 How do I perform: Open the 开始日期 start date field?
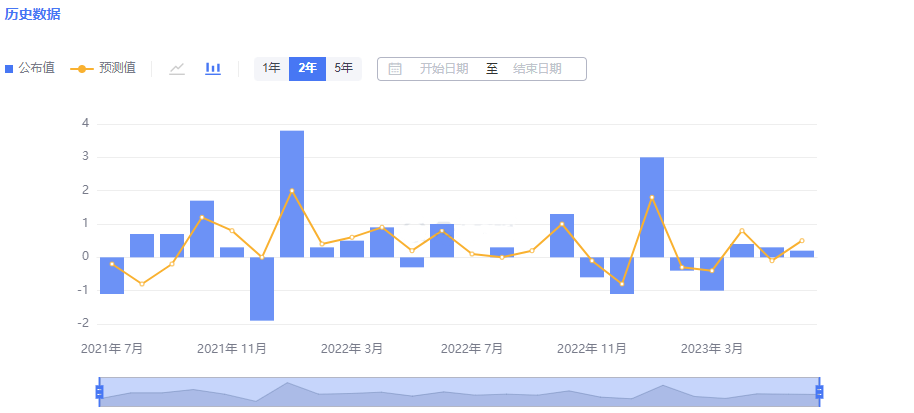[444, 69]
